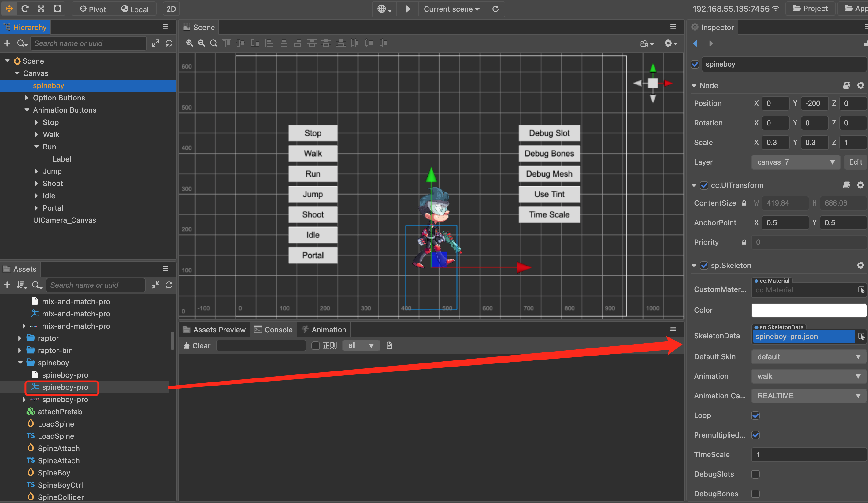Open Hierarchy search type options
This screenshot has width=868, height=503.
point(22,43)
